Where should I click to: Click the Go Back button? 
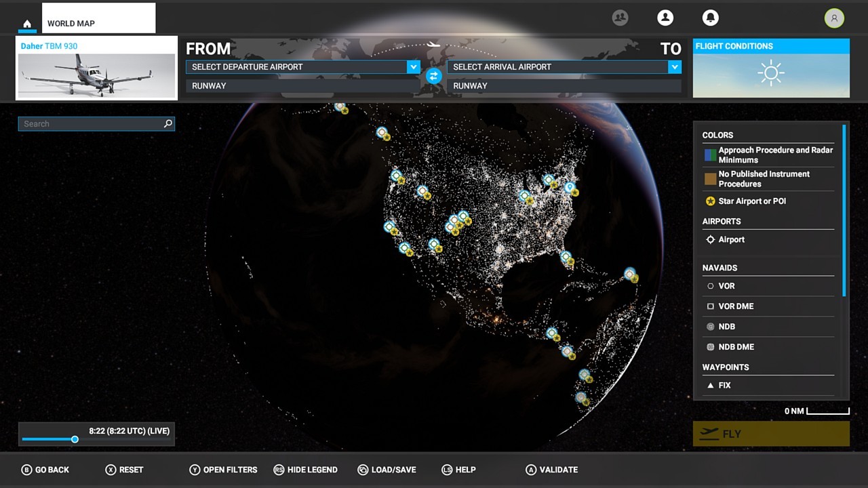(x=45, y=470)
